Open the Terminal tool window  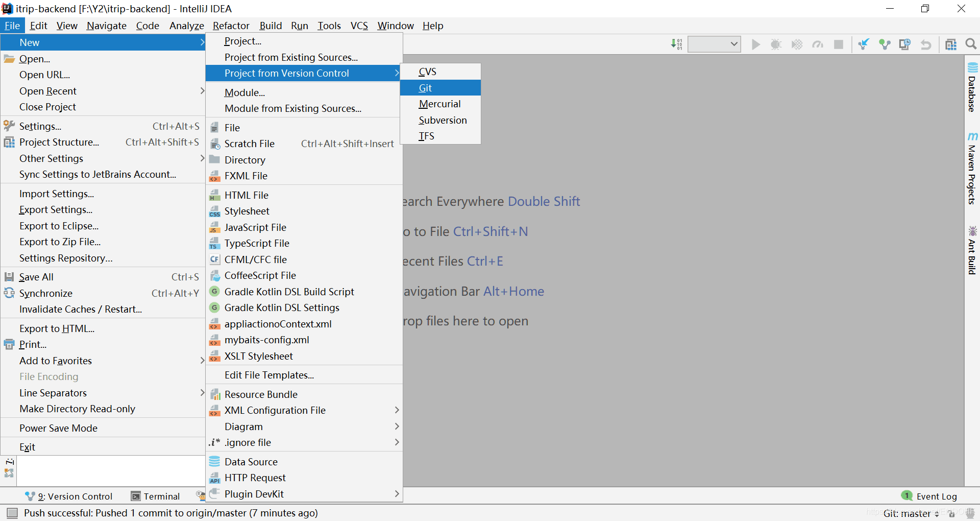click(x=156, y=496)
